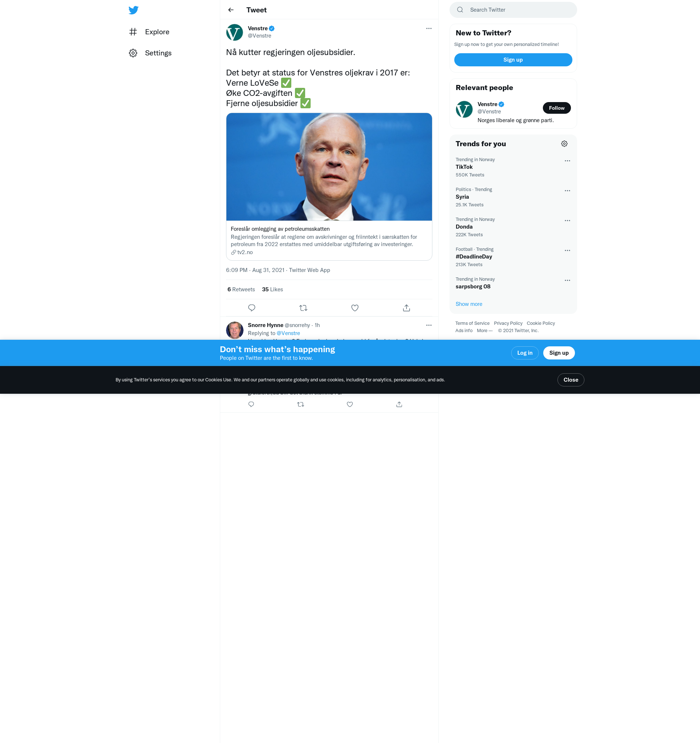This screenshot has height=743, width=700.
Task: Open options menu for Syria trend
Action: tap(567, 191)
